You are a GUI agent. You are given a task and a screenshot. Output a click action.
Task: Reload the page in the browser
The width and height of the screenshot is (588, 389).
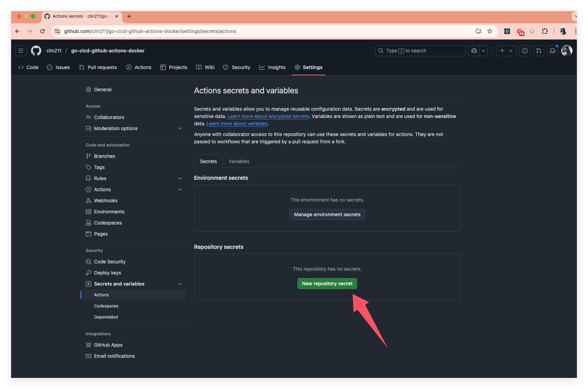42,31
